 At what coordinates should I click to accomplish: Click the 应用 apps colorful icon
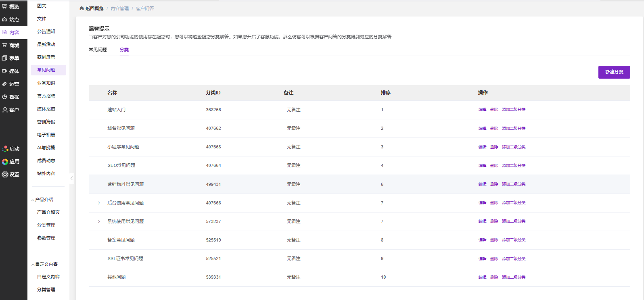[x=5, y=162]
